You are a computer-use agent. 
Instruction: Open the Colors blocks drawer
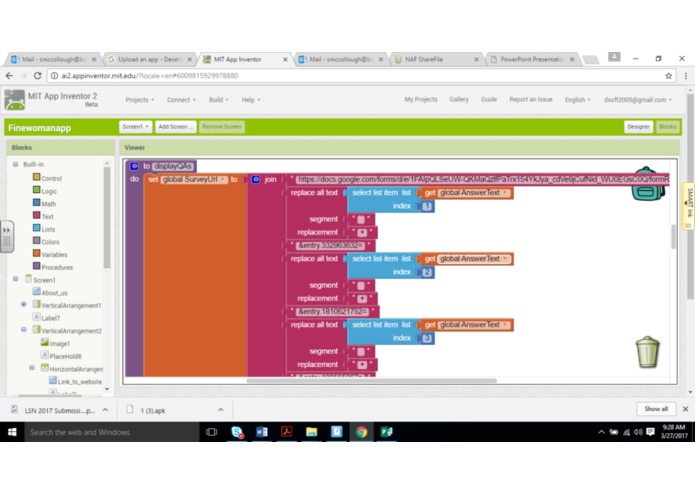pos(50,242)
